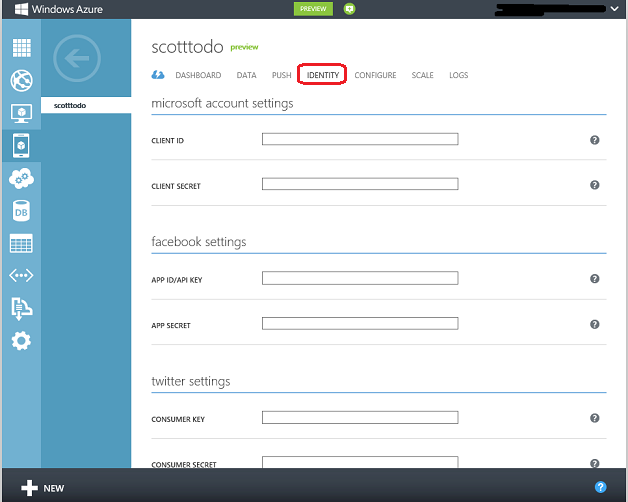This screenshot has height=502, width=628.
Task: Click the 'facebook settings' heading
Action: coord(199,242)
